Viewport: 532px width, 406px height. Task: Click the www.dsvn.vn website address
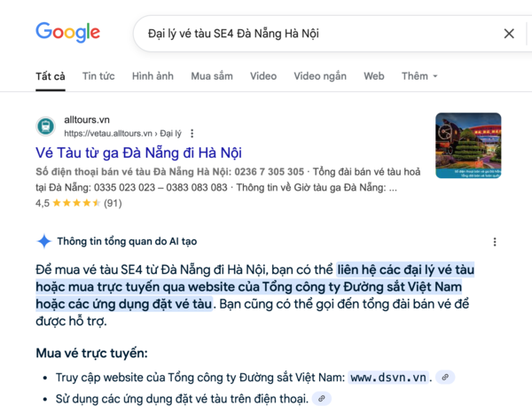[x=388, y=377]
